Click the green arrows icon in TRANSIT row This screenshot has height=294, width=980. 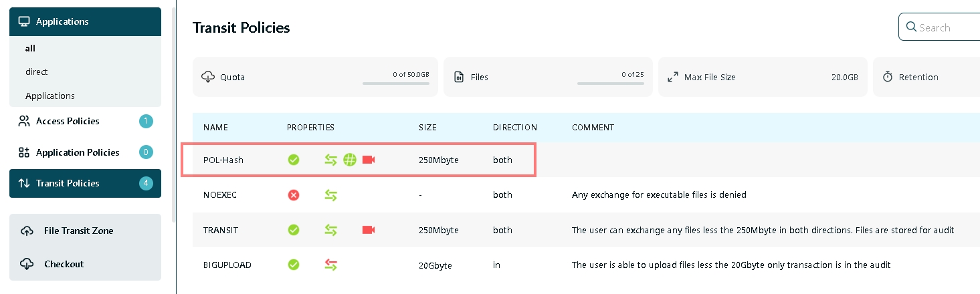click(x=330, y=230)
